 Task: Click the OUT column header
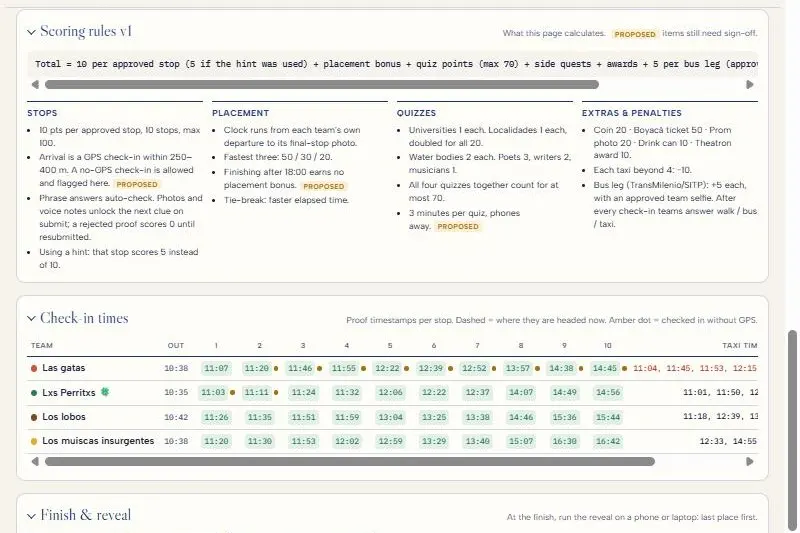tap(176, 346)
